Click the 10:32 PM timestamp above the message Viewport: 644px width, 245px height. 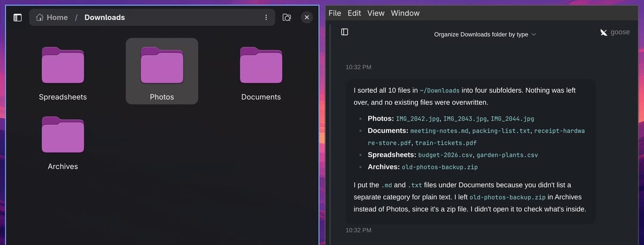pos(358,67)
